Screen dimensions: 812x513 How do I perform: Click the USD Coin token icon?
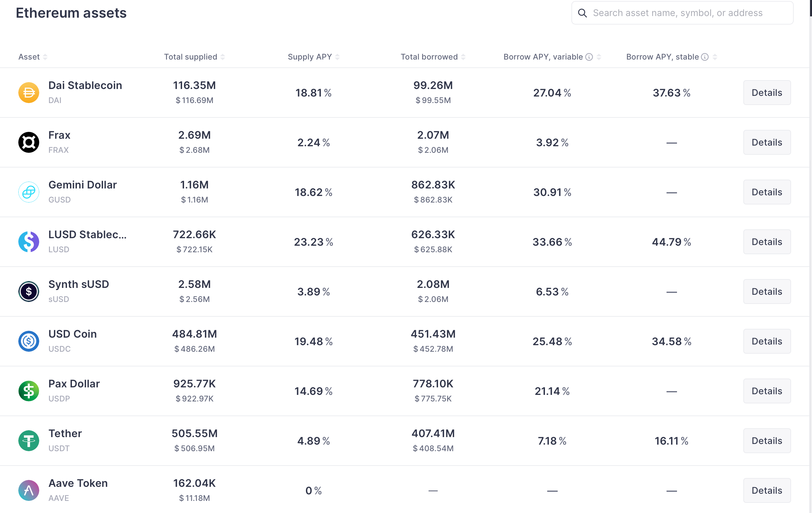point(29,341)
